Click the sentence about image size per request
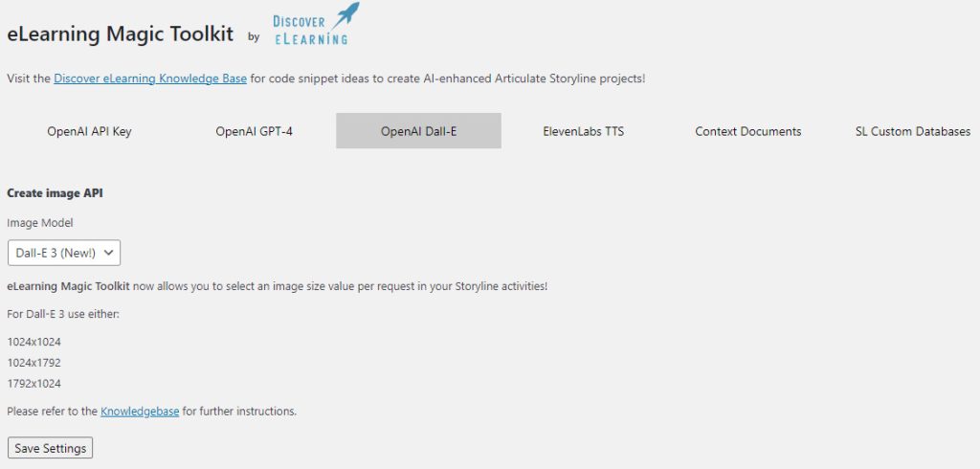The image size is (980, 469). [278, 286]
